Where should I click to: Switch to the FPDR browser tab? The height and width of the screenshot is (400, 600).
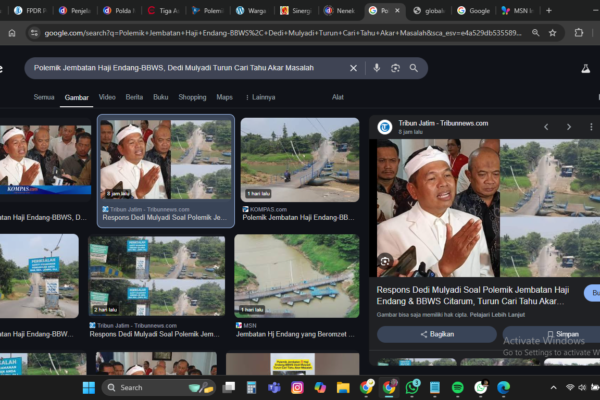click(x=30, y=11)
